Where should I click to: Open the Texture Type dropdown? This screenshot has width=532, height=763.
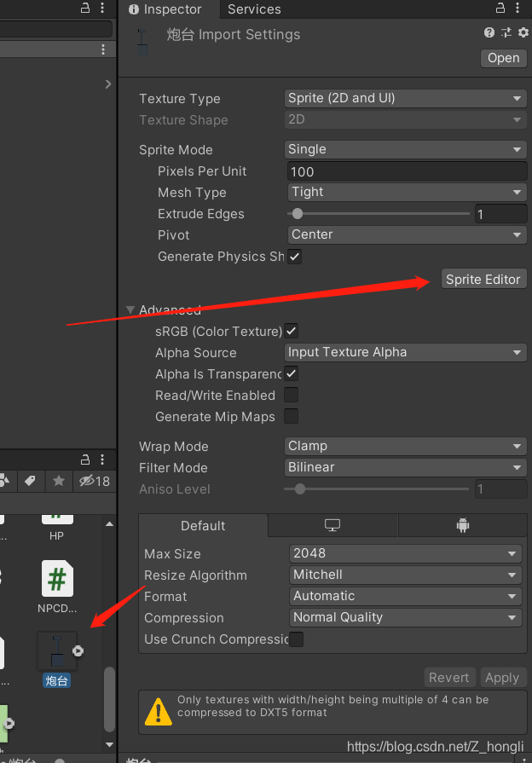(405, 98)
